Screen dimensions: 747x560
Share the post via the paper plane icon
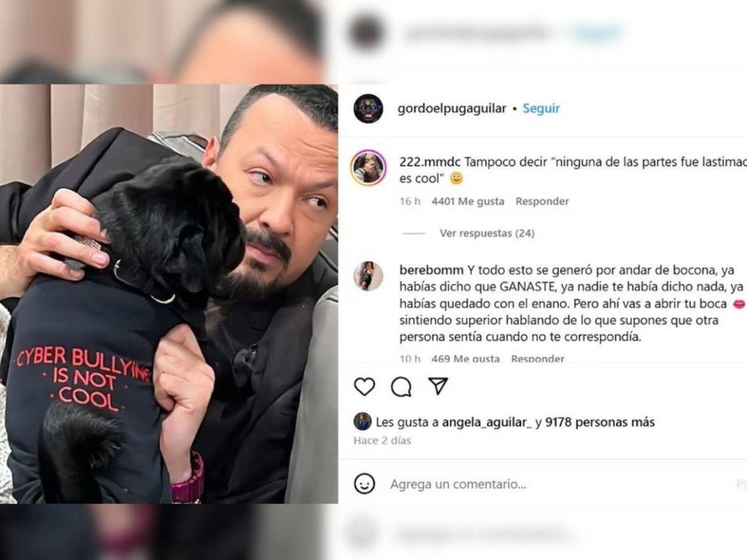tap(438, 386)
